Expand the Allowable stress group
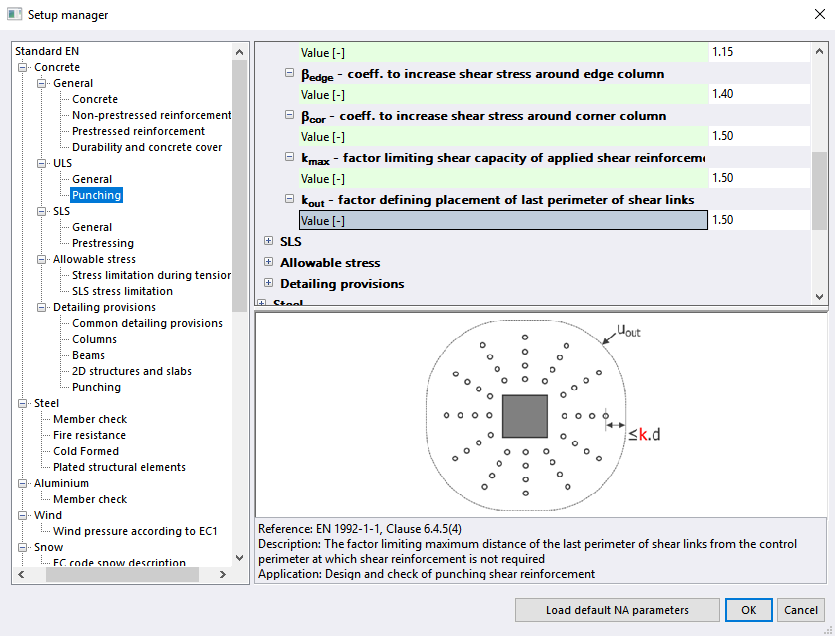 pyautogui.click(x=268, y=262)
